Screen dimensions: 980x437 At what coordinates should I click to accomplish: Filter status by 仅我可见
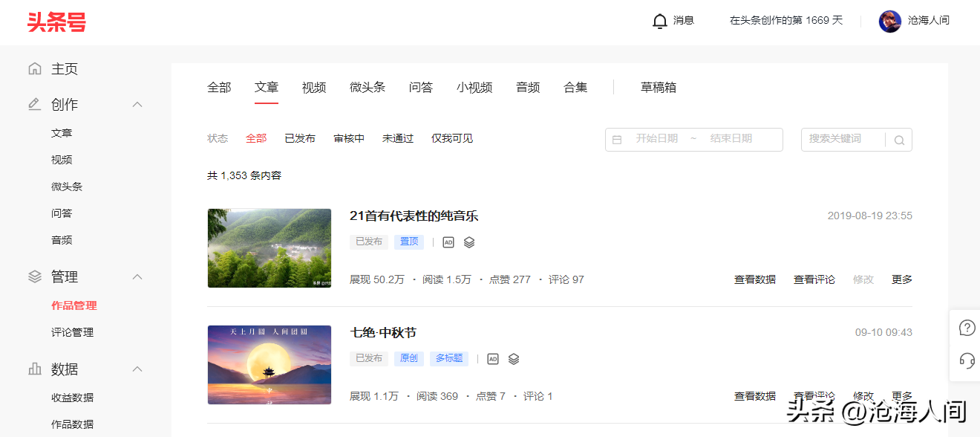452,139
